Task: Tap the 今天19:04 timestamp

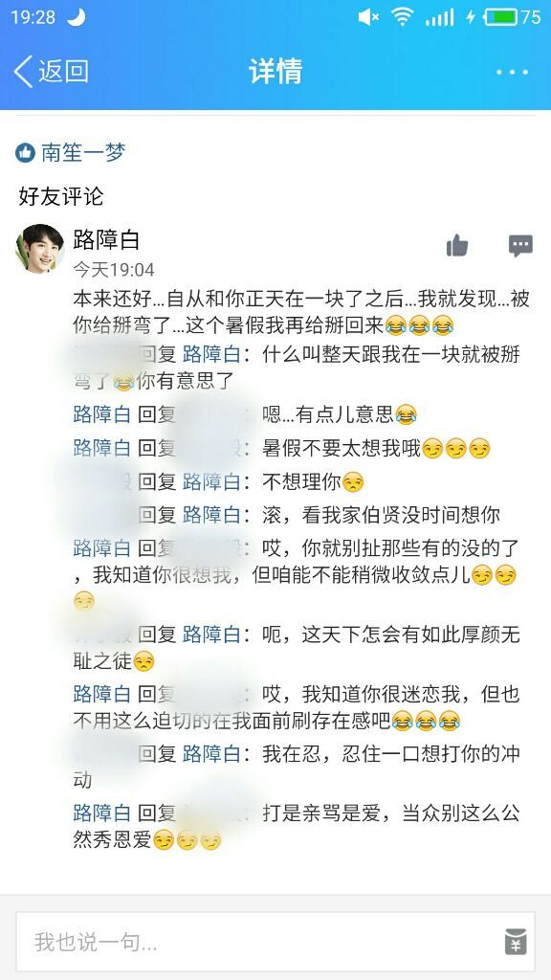Action: [114, 269]
